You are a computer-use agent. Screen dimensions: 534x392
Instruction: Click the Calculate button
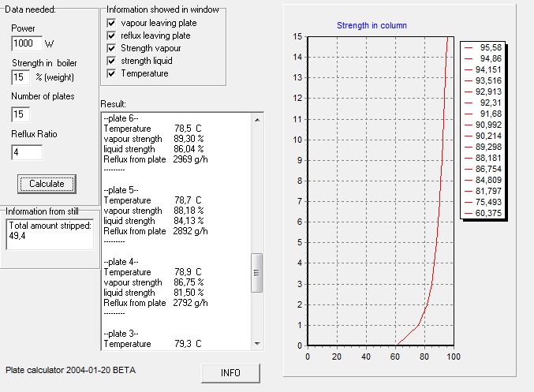[x=47, y=184]
